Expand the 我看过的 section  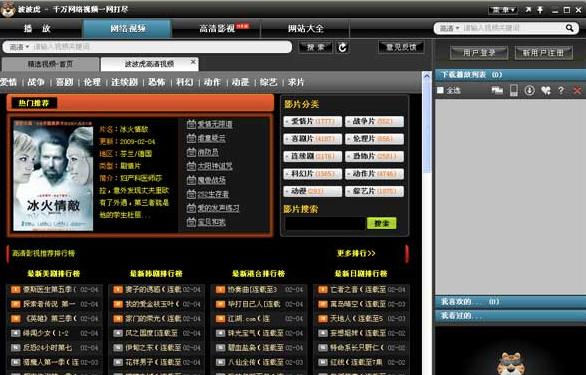pos(510,316)
